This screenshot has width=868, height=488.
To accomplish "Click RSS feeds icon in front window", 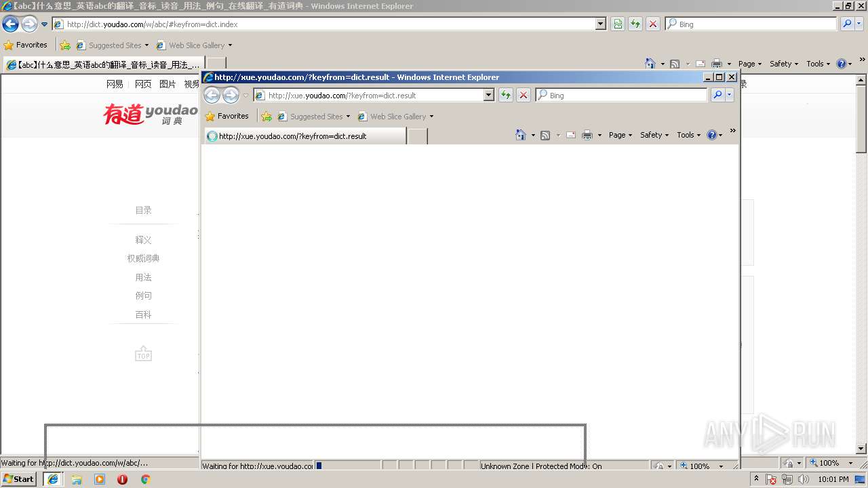I will pos(545,135).
